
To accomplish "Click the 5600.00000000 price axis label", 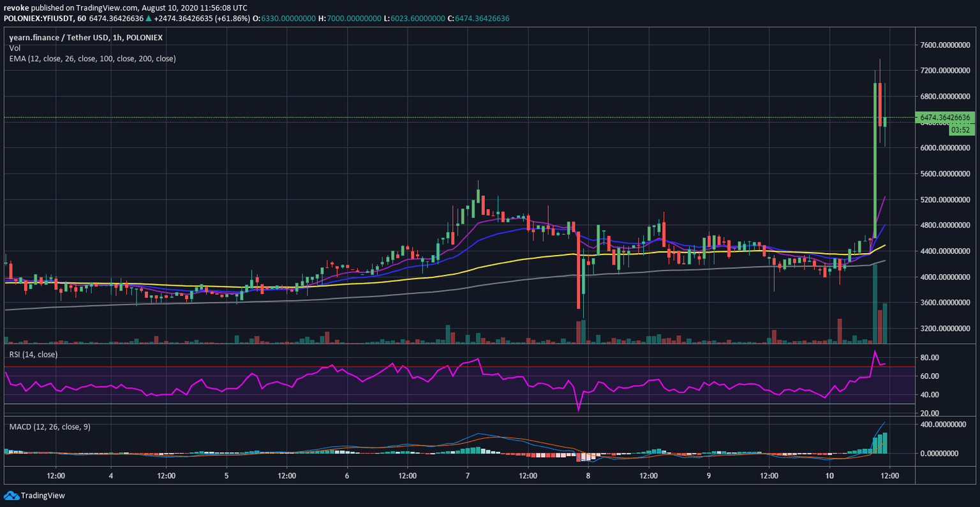I will 944,174.
